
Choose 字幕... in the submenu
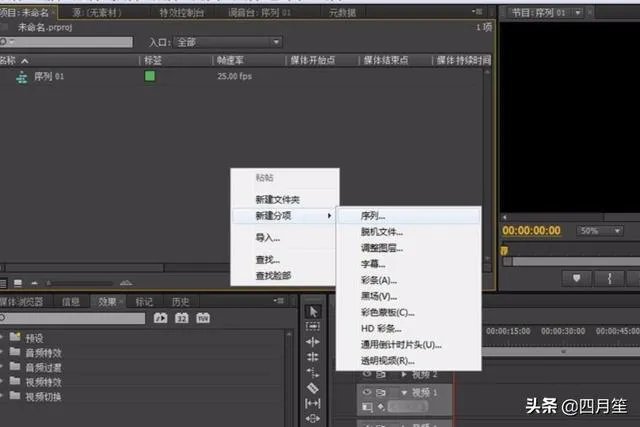click(409, 264)
